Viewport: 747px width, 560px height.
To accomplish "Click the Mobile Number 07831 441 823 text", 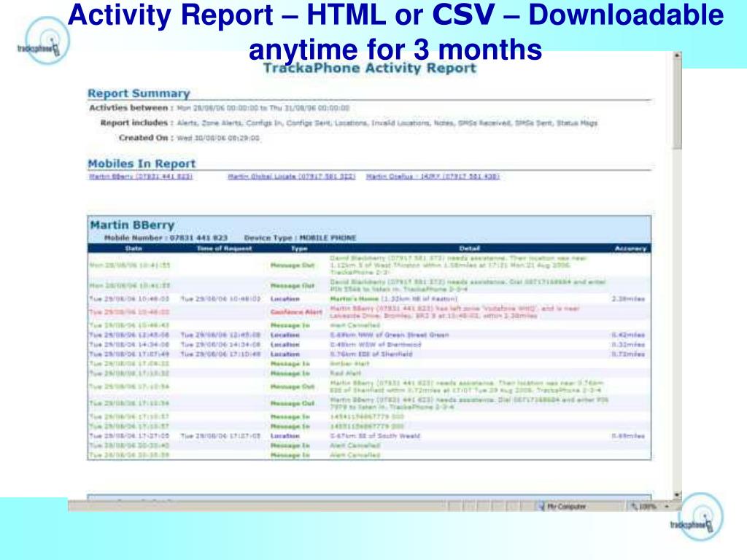I will (166, 238).
